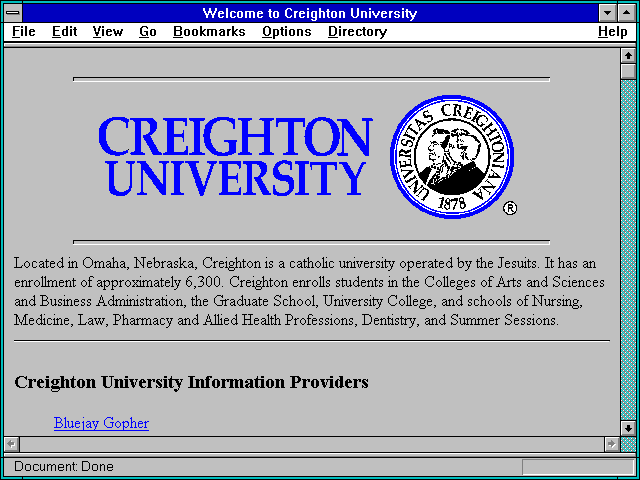
Task: Click the horizontal scrollbar left arrow
Action: click(11, 444)
